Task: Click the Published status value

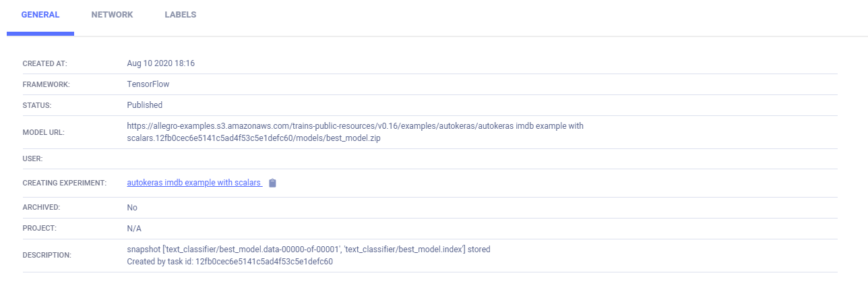Action: click(x=144, y=105)
